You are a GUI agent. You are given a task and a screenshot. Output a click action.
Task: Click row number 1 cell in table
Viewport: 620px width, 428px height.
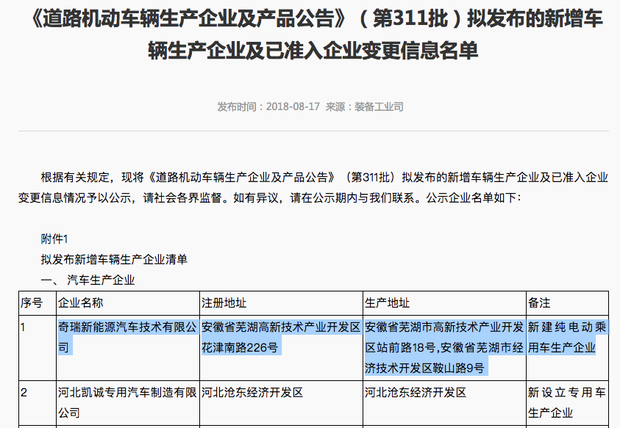tap(24, 327)
